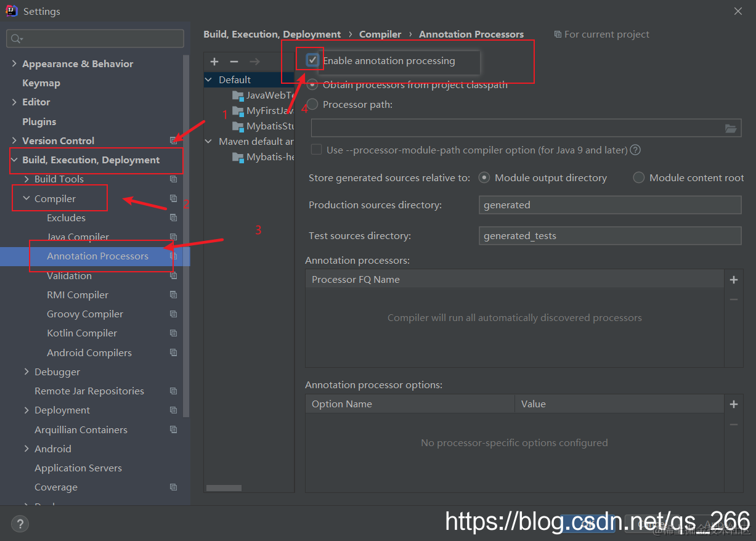Click the project-level icon next to Excludes
The height and width of the screenshot is (541, 756).
click(x=174, y=218)
